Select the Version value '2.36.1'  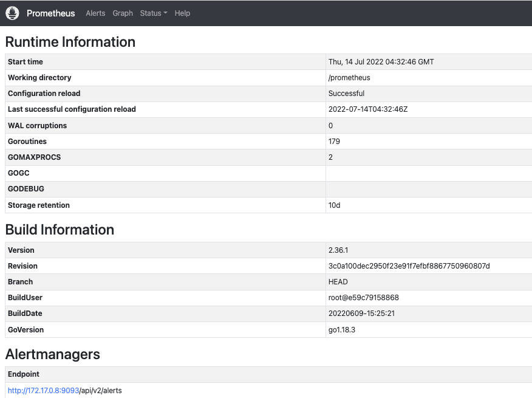point(338,250)
